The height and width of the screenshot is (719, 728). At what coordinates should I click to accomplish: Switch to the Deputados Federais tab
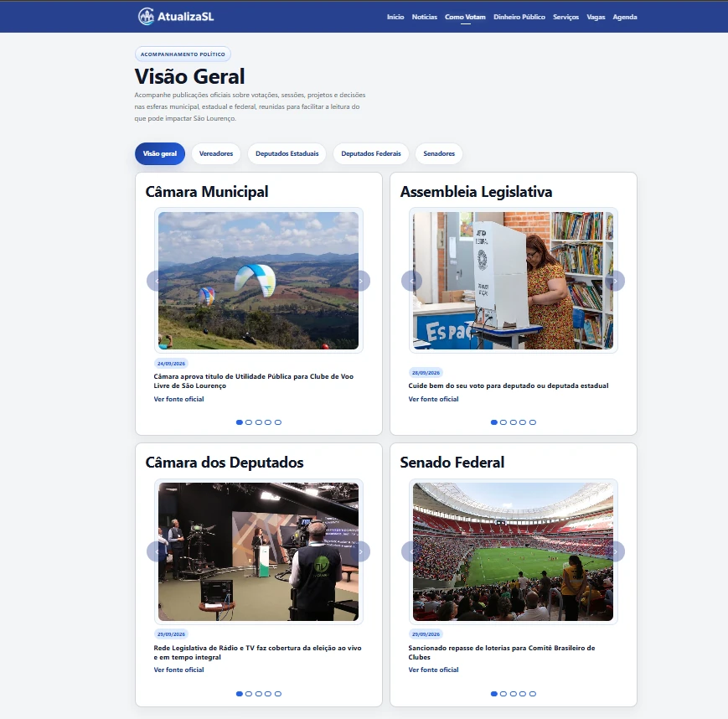coord(371,153)
